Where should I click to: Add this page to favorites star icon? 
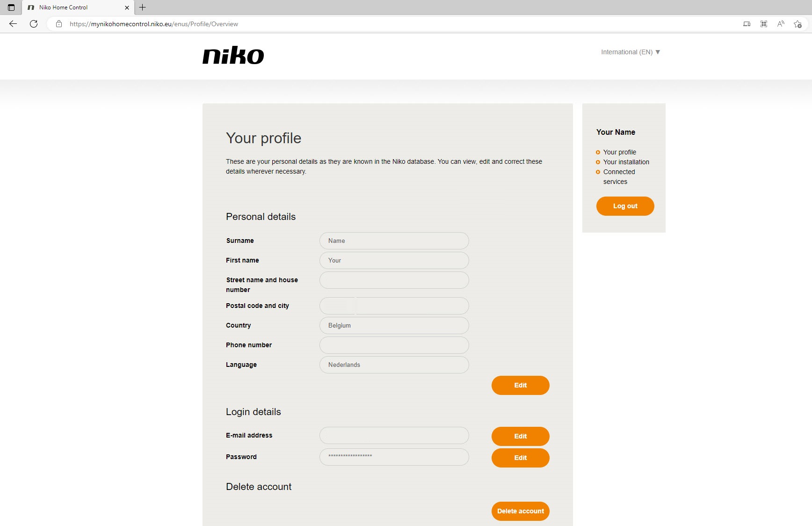(797, 24)
